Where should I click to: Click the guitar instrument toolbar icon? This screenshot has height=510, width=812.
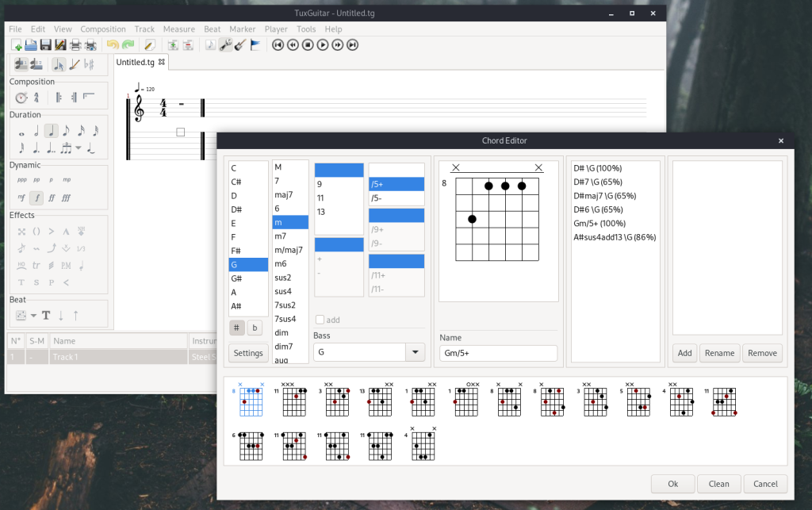(239, 45)
